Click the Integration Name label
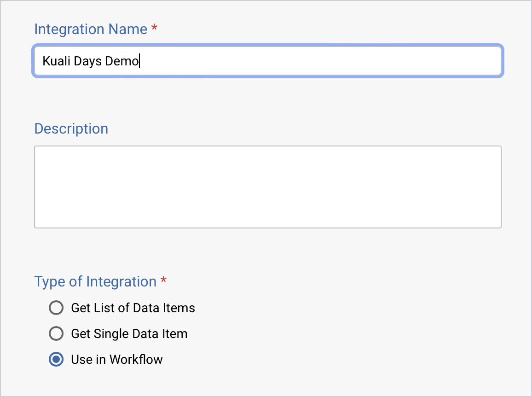 pos(90,29)
